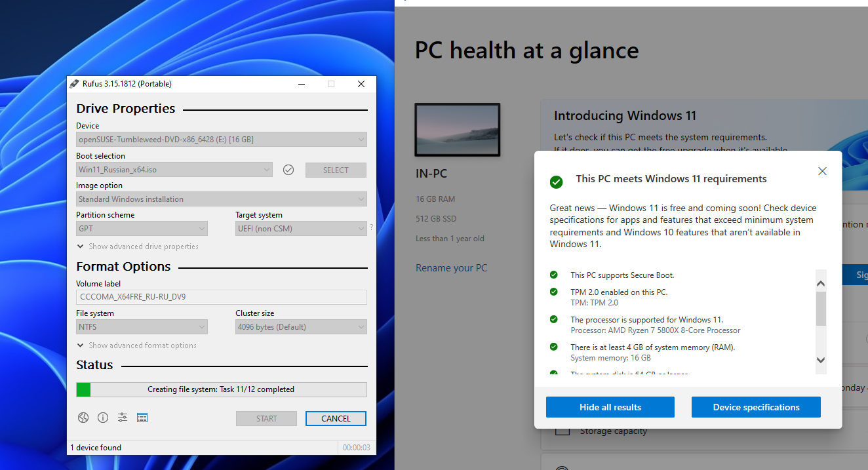Click green check beside 'This PC meets' heading
Image resolution: width=868 pixels, height=470 pixels.
(x=556, y=182)
